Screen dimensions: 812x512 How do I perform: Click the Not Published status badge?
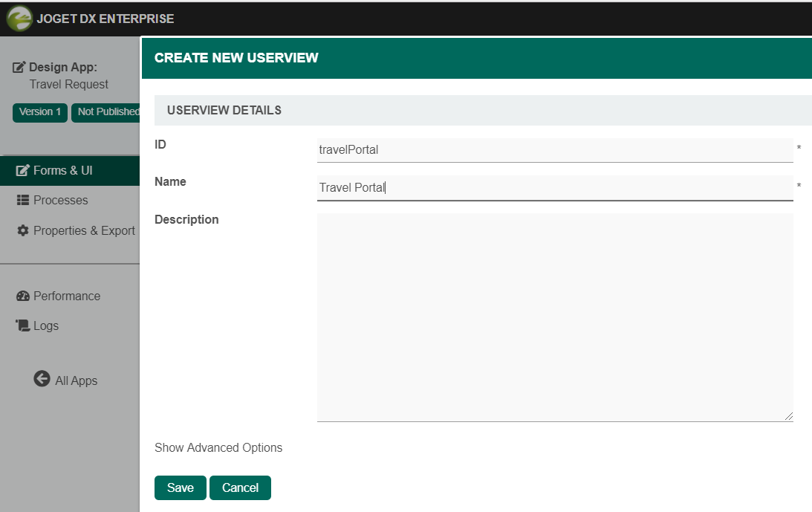point(106,112)
